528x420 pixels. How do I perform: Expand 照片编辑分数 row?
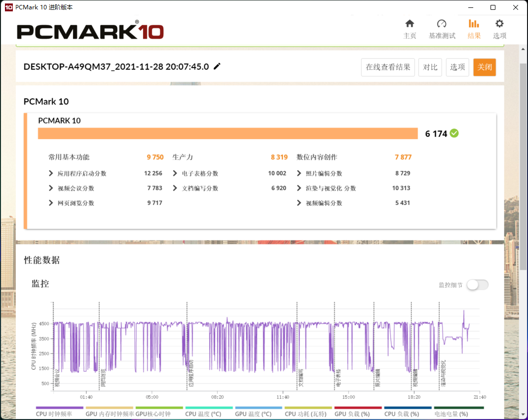tap(299, 173)
